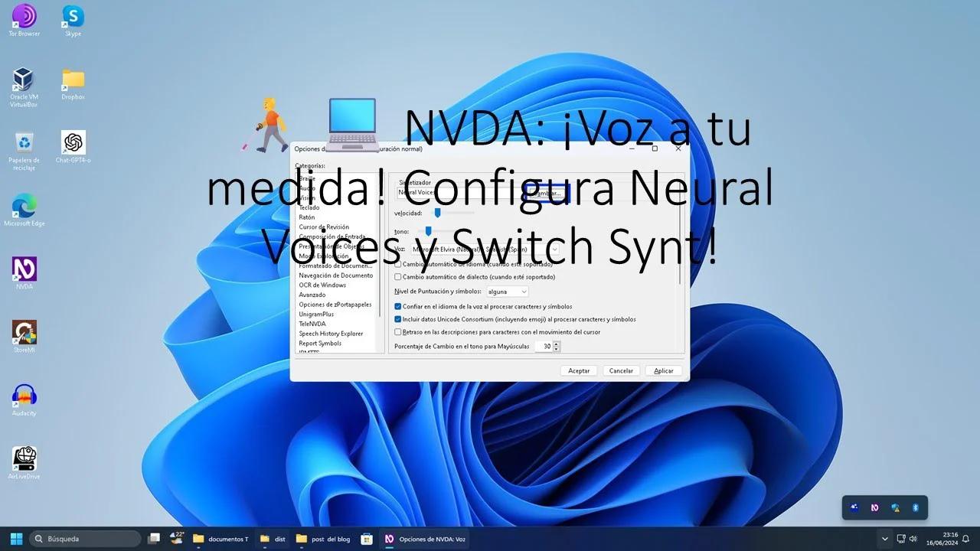Click the Bluetooth icon in the system tray
Viewport: 980px width, 551px height.
(x=916, y=507)
